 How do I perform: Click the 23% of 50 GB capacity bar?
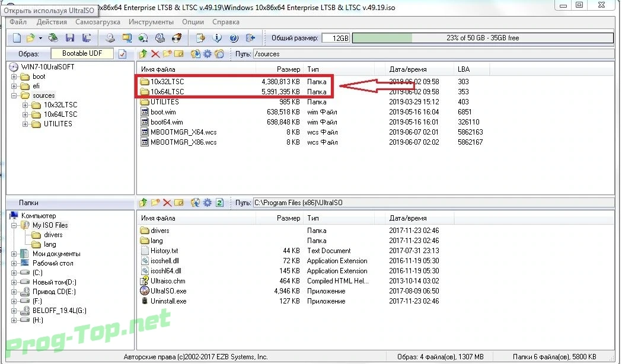tap(483, 38)
